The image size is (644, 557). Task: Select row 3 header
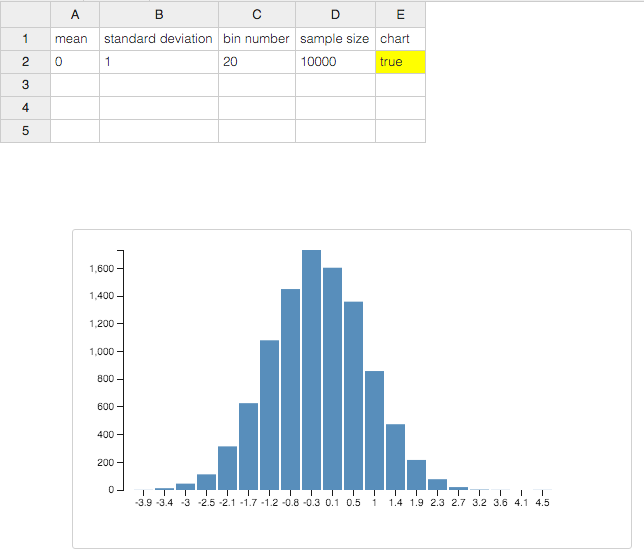[x=25, y=85]
